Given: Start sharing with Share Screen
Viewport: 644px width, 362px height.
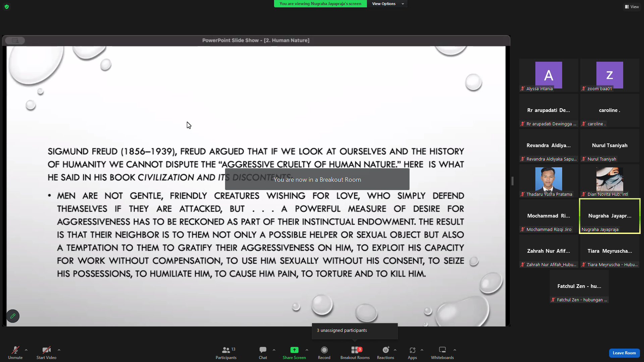Looking at the screenshot, I should [294, 353].
